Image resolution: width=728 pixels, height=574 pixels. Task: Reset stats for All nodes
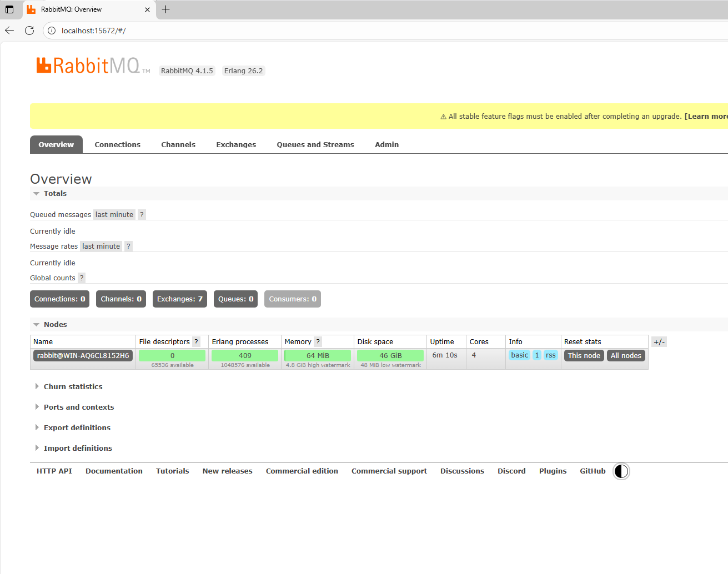point(626,356)
